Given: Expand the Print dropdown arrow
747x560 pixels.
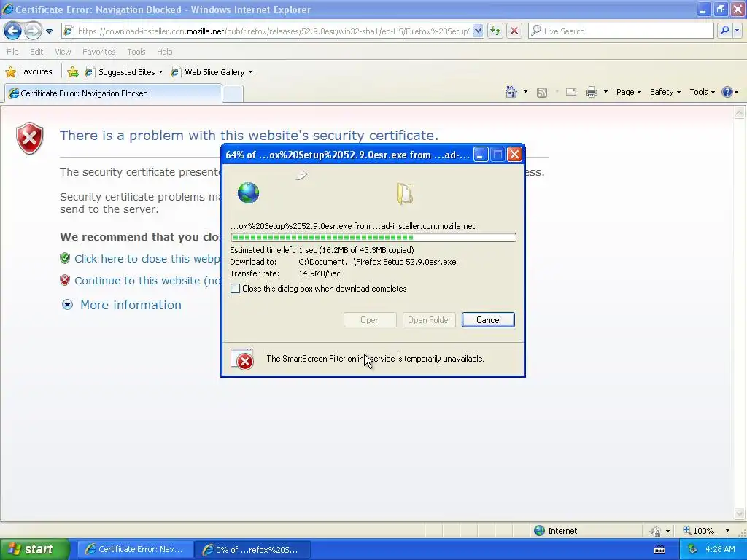Looking at the screenshot, I should (x=605, y=92).
